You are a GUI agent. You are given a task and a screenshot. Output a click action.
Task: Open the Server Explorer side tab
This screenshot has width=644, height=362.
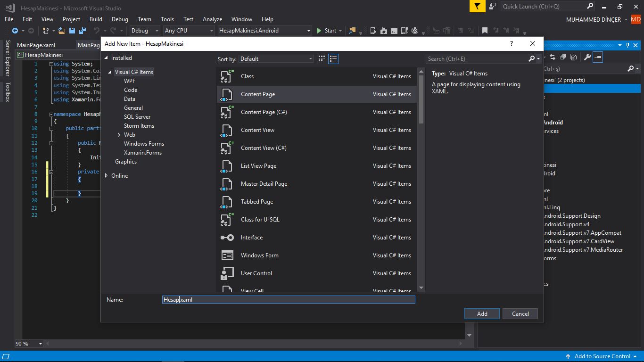pyautogui.click(x=8, y=58)
